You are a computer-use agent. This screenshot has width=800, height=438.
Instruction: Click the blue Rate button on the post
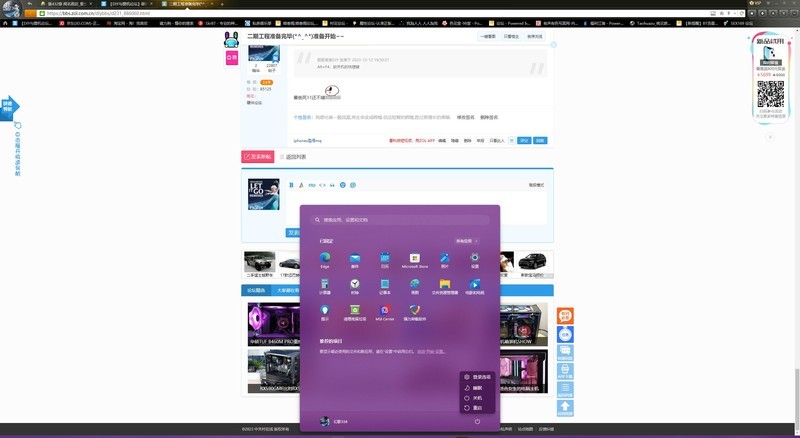[524, 140]
